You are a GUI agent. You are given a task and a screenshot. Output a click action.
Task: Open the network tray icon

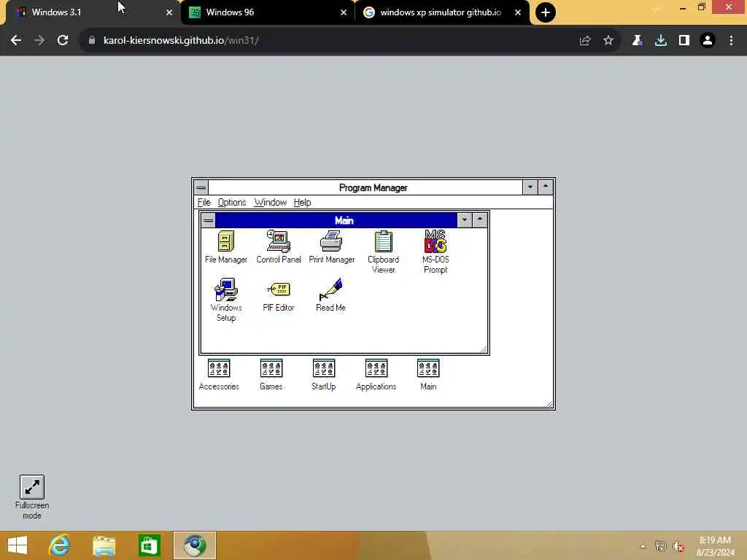(660, 546)
